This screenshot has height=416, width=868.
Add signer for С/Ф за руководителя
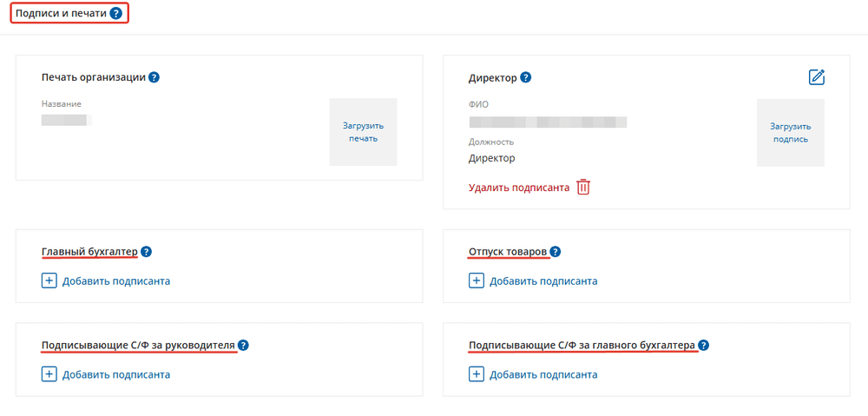116,374
